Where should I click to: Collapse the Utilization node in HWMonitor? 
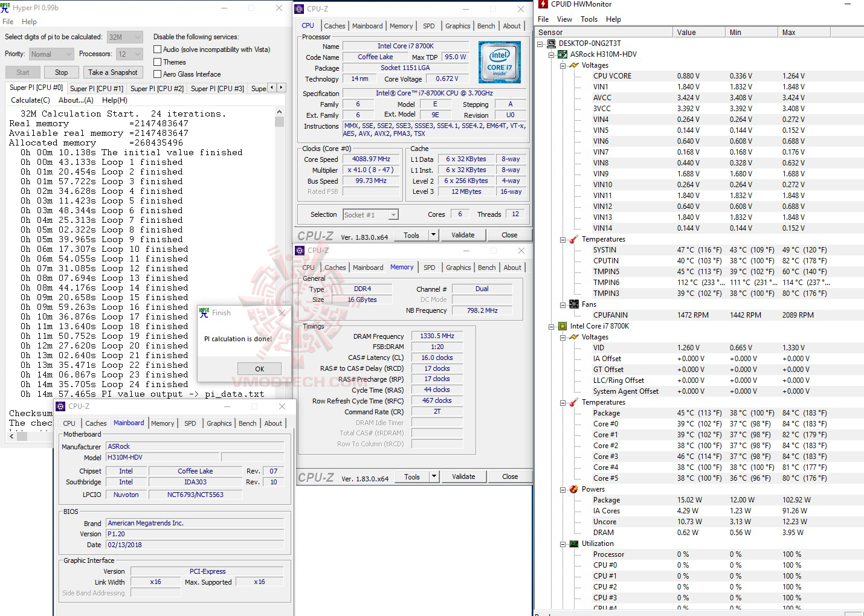563,544
